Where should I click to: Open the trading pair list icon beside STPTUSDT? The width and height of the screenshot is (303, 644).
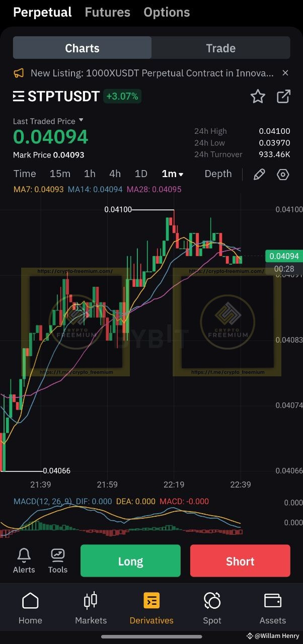tap(19, 96)
